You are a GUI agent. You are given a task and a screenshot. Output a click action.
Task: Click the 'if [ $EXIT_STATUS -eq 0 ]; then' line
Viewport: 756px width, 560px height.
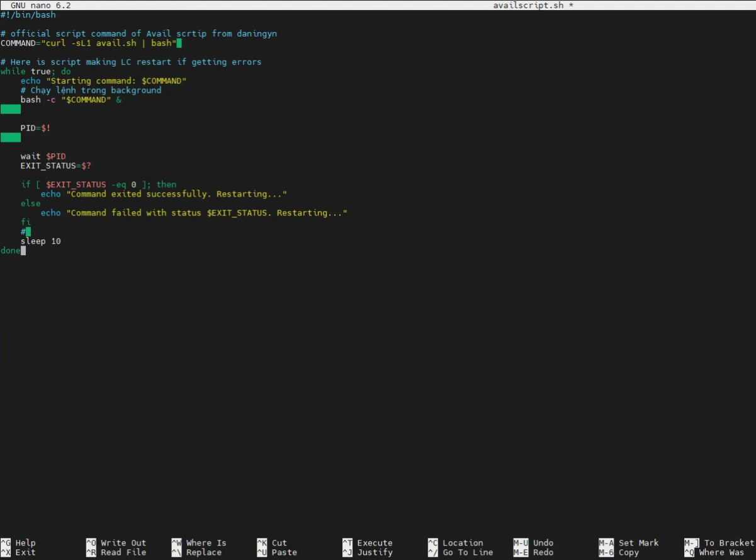click(99, 185)
